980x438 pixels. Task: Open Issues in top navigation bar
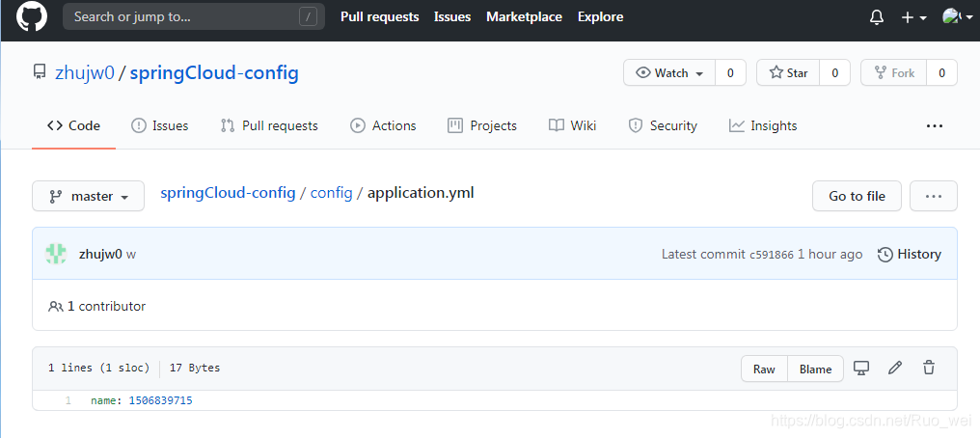click(452, 16)
